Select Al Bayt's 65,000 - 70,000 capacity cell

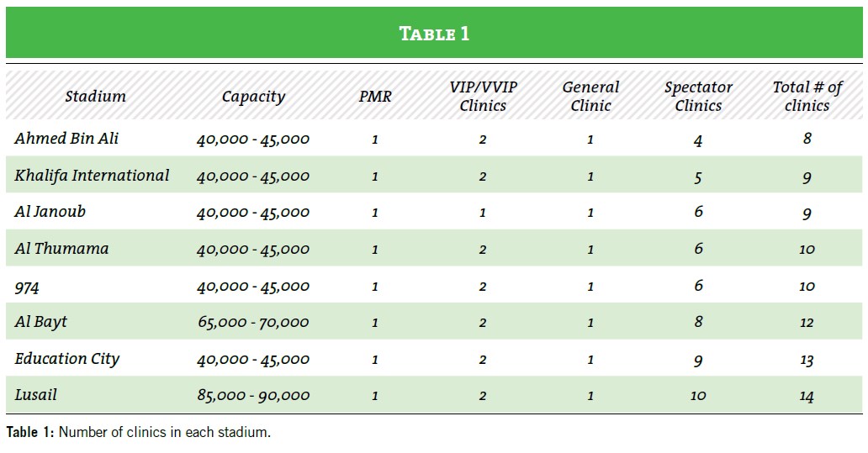pos(253,323)
